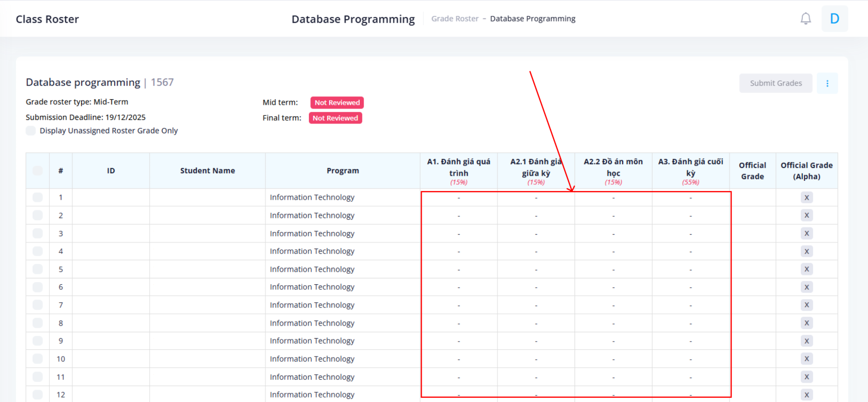This screenshot has height=402, width=868.
Task: Click the X grade icon in row 8
Action: [x=806, y=323]
